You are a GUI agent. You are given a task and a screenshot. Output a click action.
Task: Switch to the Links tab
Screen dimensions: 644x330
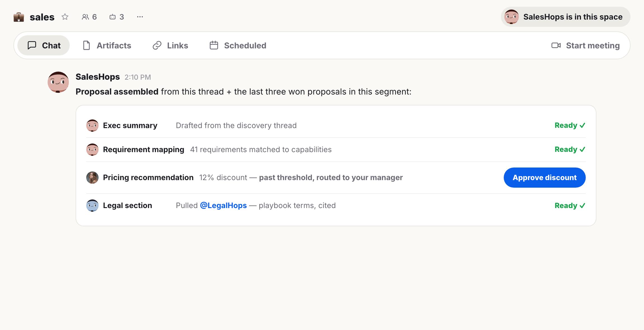pyautogui.click(x=170, y=45)
